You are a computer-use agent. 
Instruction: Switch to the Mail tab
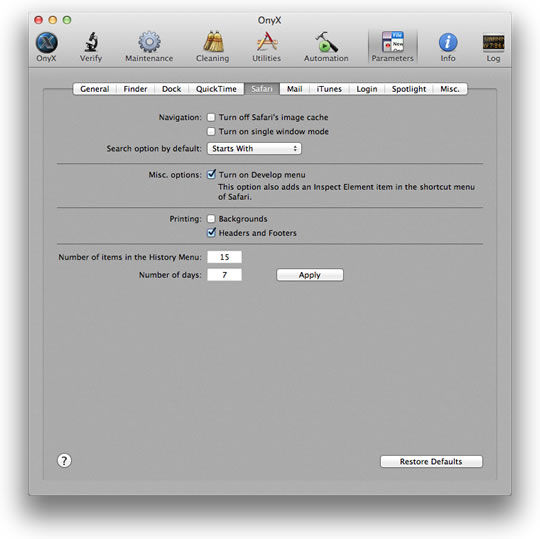coord(294,89)
